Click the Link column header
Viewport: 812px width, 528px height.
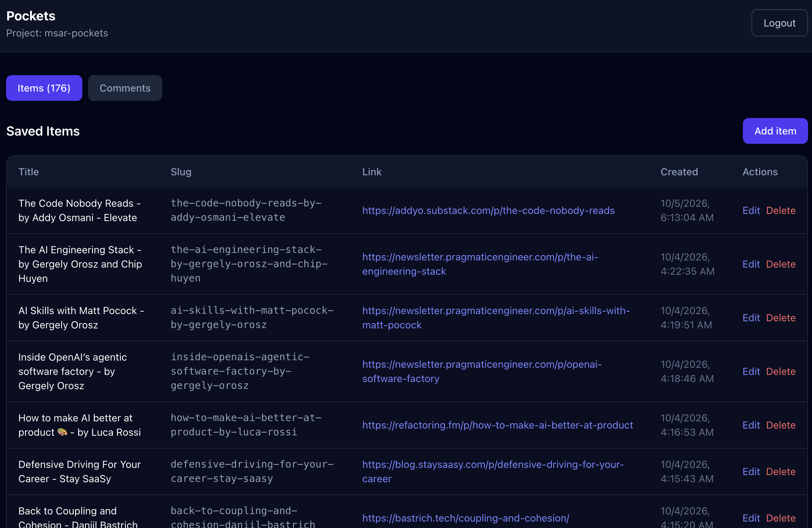pyautogui.click(x=372, y=172)
